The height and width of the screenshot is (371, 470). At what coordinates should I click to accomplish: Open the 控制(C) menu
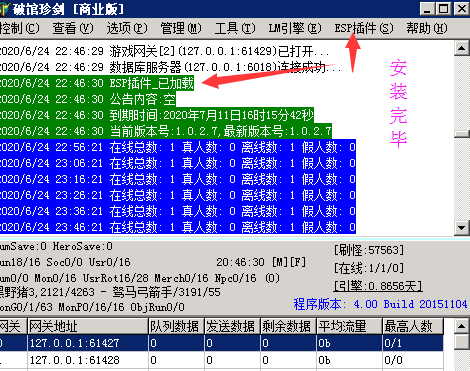[19, 28]
